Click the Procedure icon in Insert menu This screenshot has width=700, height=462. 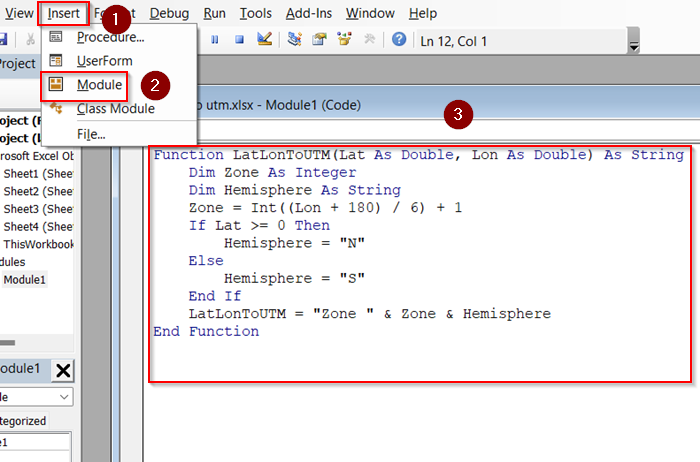(56, 37)
